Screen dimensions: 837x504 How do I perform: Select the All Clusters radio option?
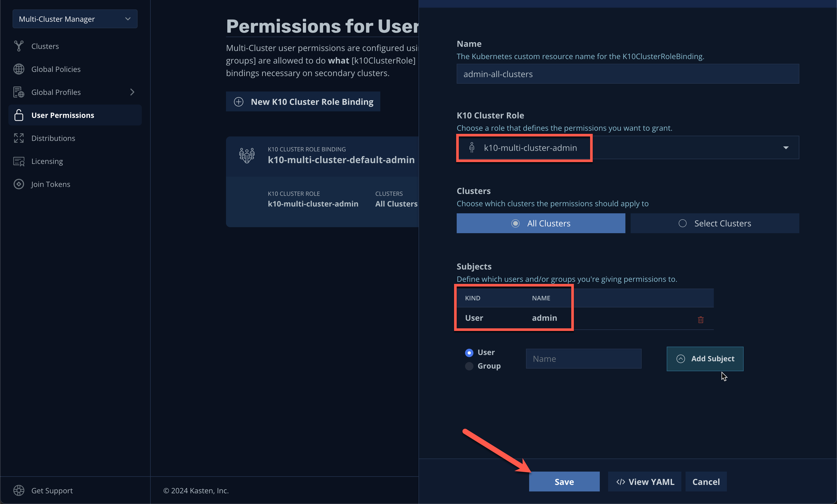pyautogui.click(x=540, y=223)
